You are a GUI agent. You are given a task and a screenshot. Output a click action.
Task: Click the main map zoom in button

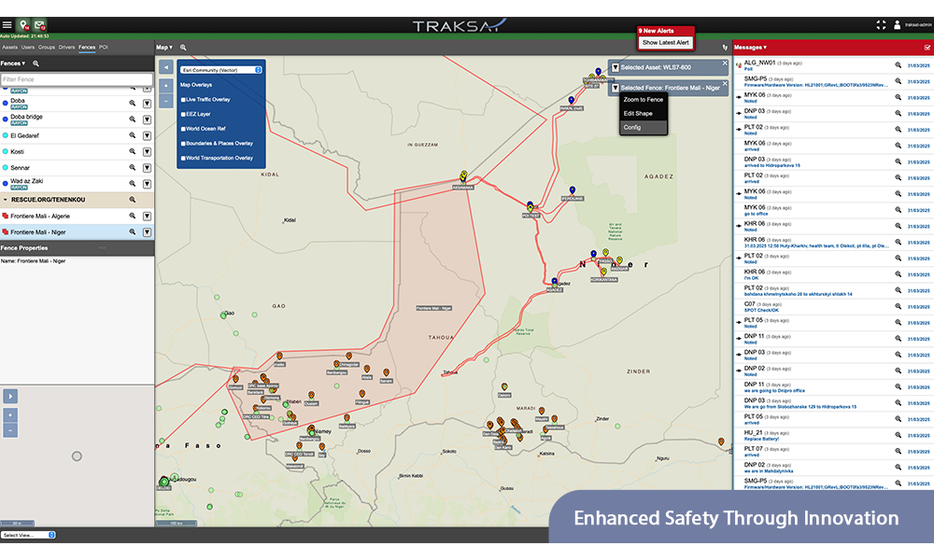(165, 85)
